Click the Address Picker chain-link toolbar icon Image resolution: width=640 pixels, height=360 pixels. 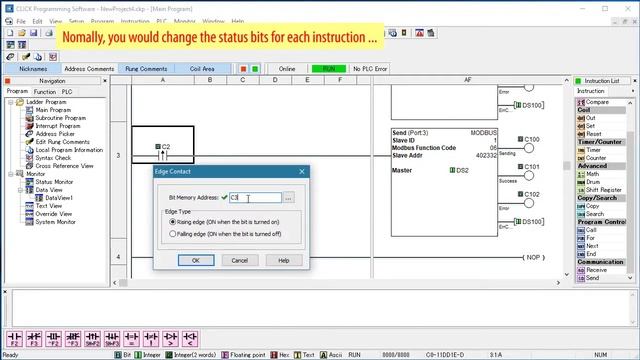[11, 57]
